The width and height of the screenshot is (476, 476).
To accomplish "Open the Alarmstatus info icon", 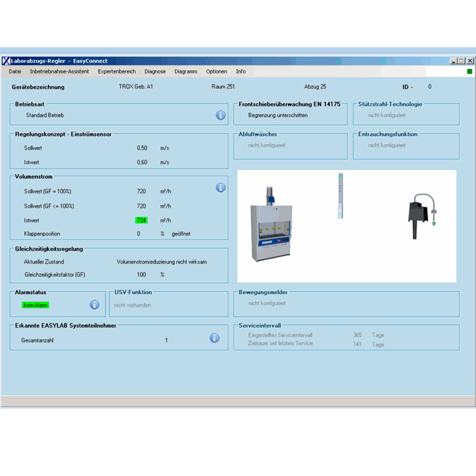I will [x=95, y=305].
